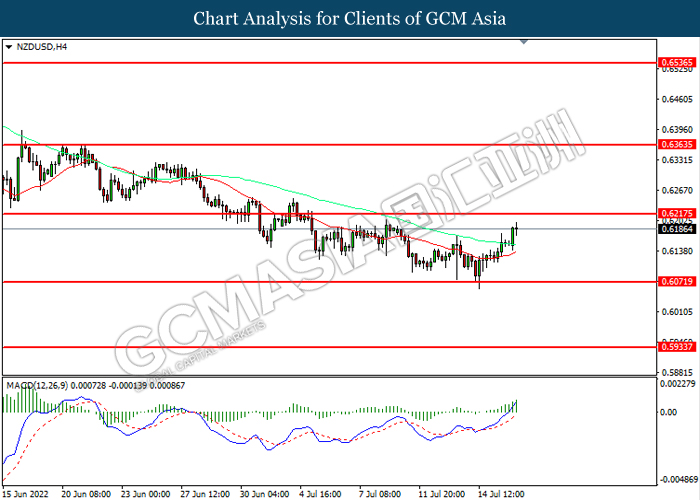The image size is (700, 500).
Task: Click the MACD scale -0.004869 value
Action: (x=679, y=479)
